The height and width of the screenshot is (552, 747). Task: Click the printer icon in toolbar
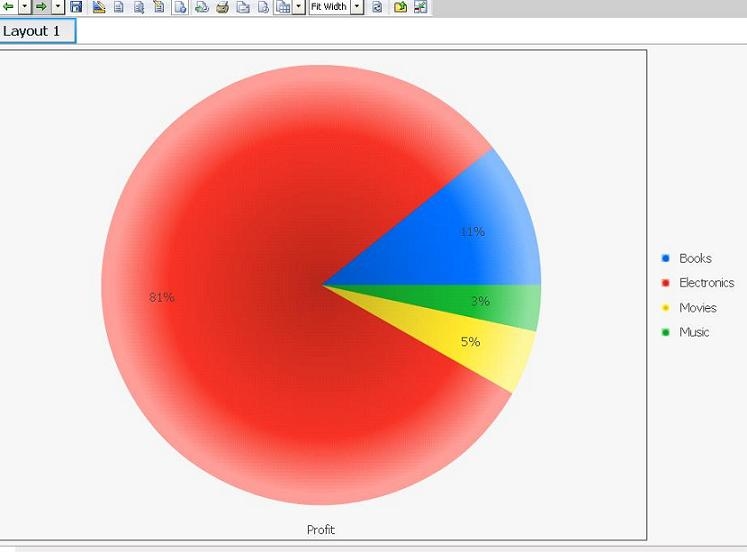222,7
